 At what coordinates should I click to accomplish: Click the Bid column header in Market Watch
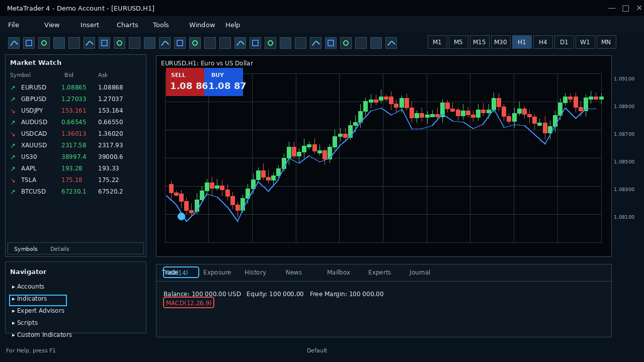click(69, 75)
